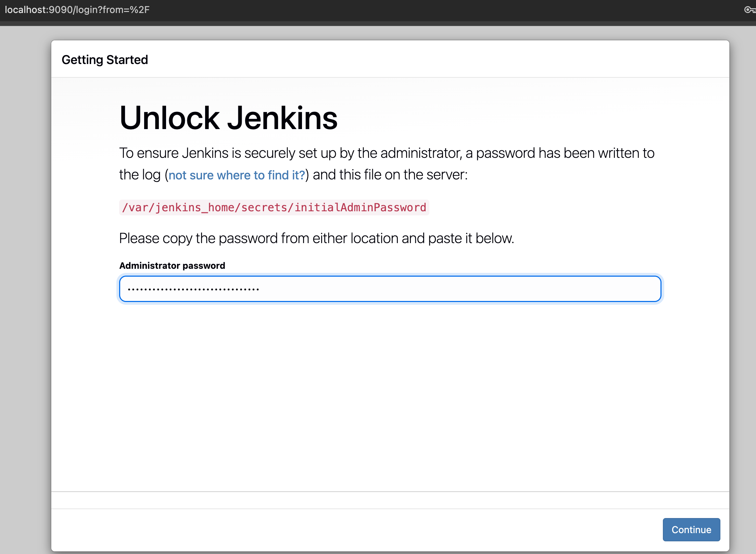Click the key icon in address bar

click(749, 10)
